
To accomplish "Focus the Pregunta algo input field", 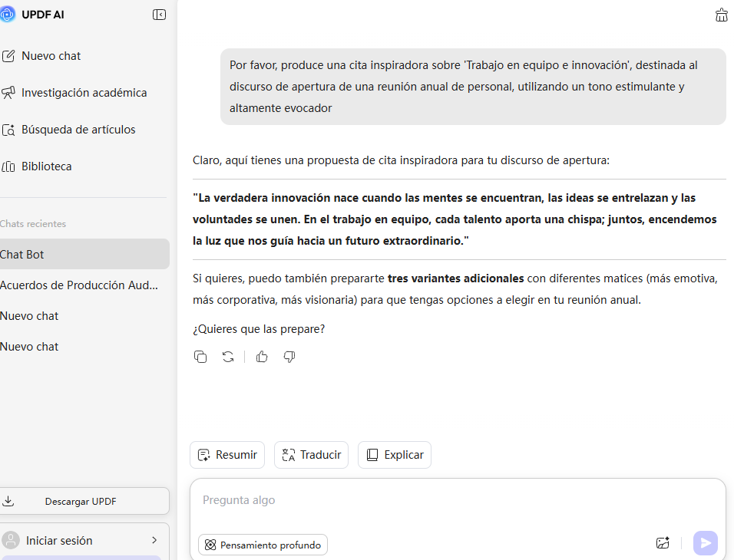I will 458,500.
